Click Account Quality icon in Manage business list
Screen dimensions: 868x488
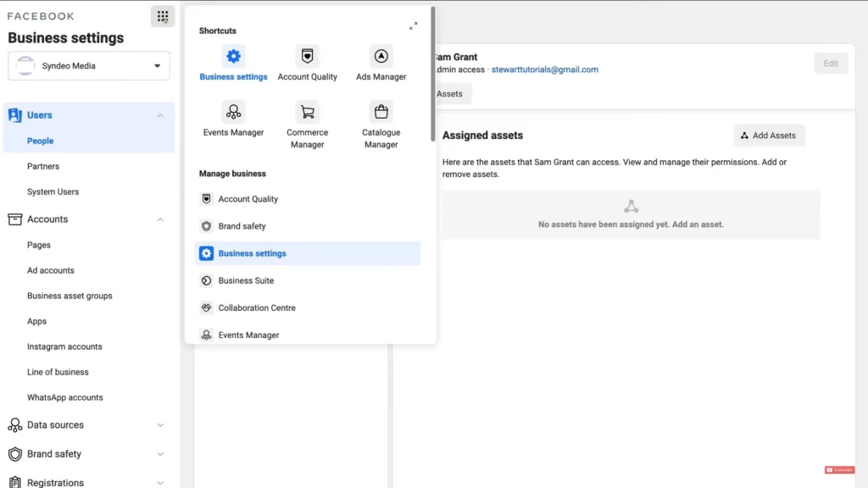206,198
